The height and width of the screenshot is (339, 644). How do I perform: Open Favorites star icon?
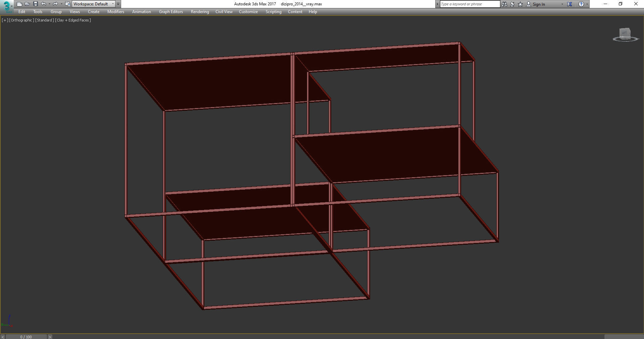[x=521, y=4]
